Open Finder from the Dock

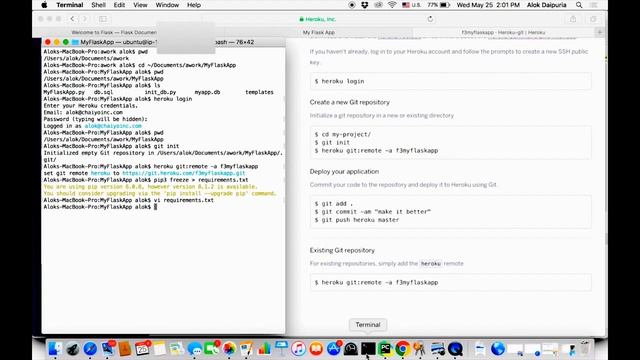coord(55,349)
